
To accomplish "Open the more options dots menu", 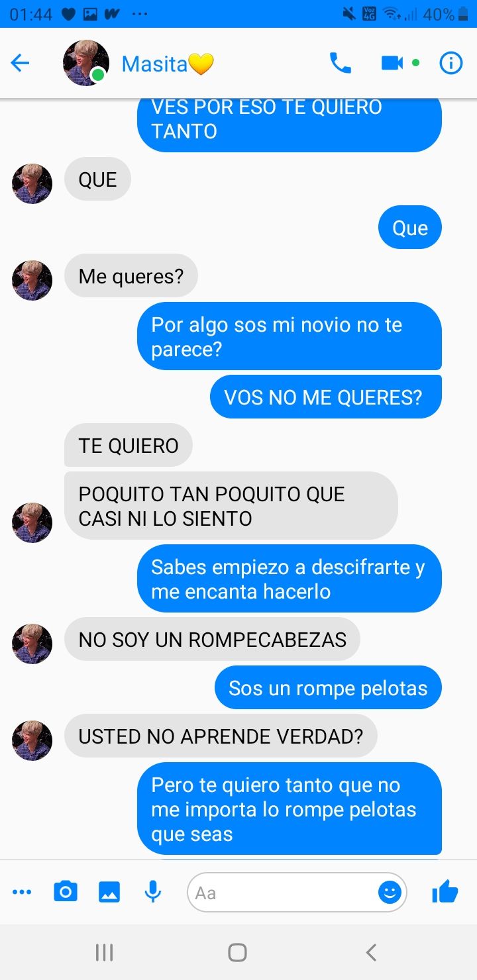I will pos(22,893).
